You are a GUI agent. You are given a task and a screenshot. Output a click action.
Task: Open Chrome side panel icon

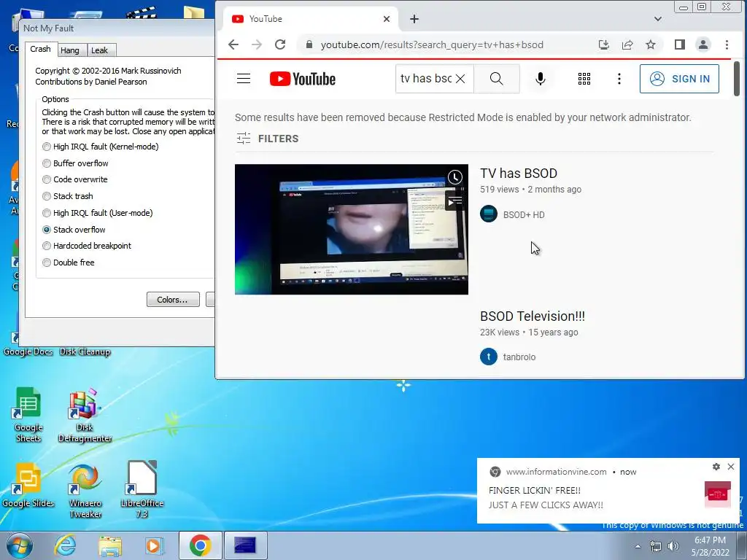(680, 44)
